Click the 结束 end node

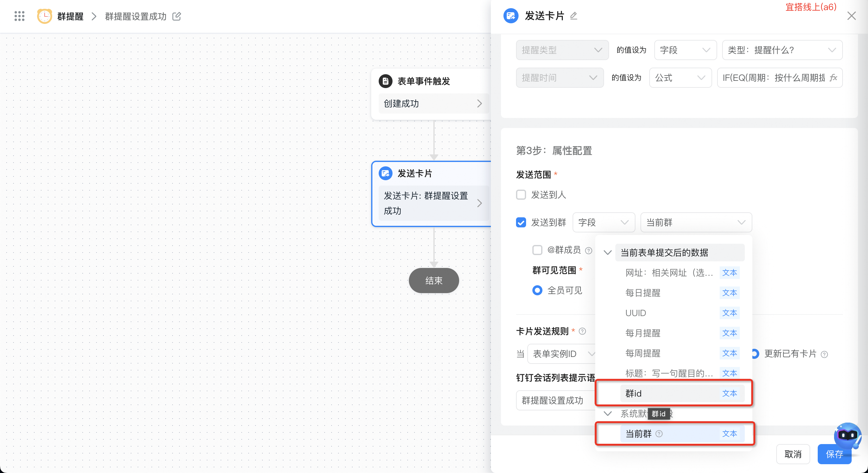pyautogui.click(x=434, y=281)
